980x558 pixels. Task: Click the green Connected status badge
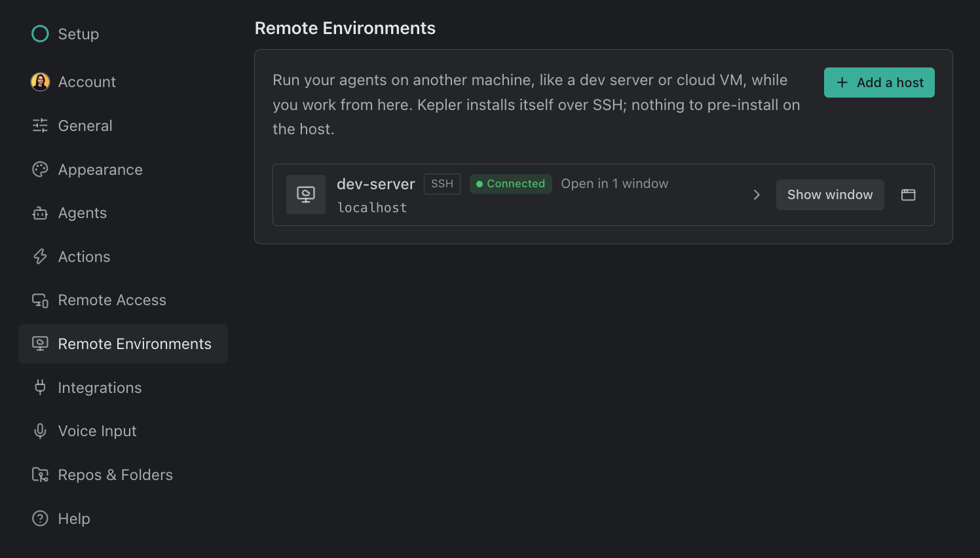click(x=511, y=184)
